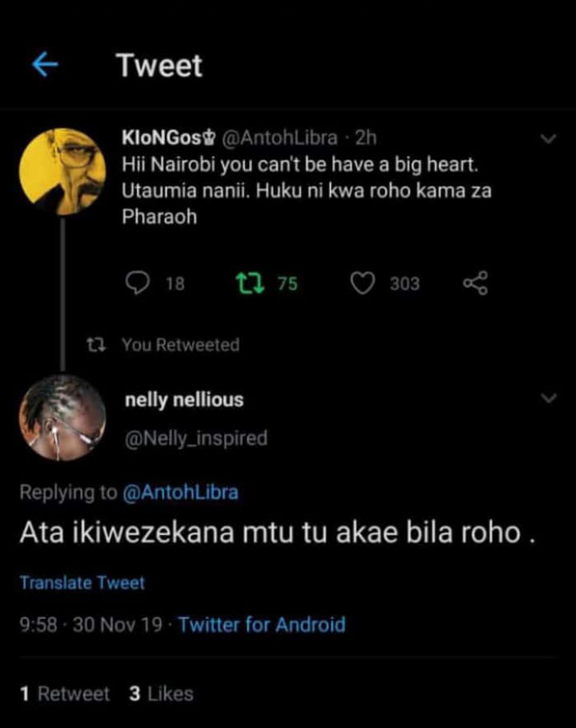Screen dimensions: 576x728
Task: View the 3 Likes list
Action: coord(161,694)
